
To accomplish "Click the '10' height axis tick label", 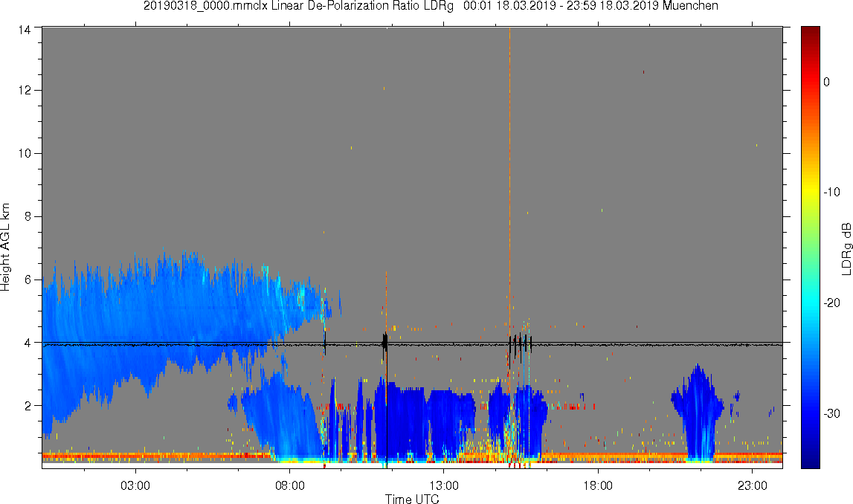I will pos(24,153).
